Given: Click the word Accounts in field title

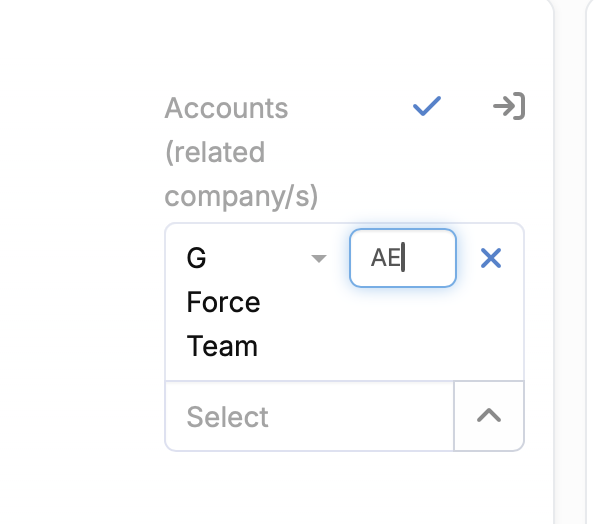Looking at the screenshot, I should point(226,108).
